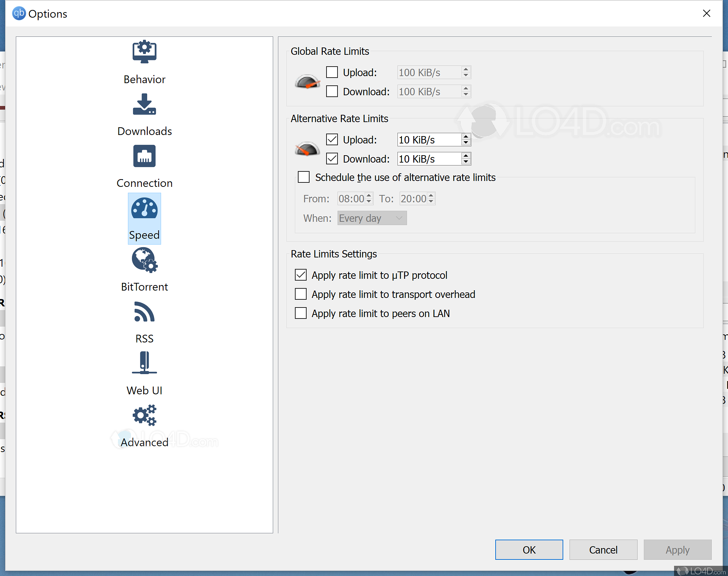Increase the schedule From time
The image size is (728, 576).
click(x=369, y=196)
